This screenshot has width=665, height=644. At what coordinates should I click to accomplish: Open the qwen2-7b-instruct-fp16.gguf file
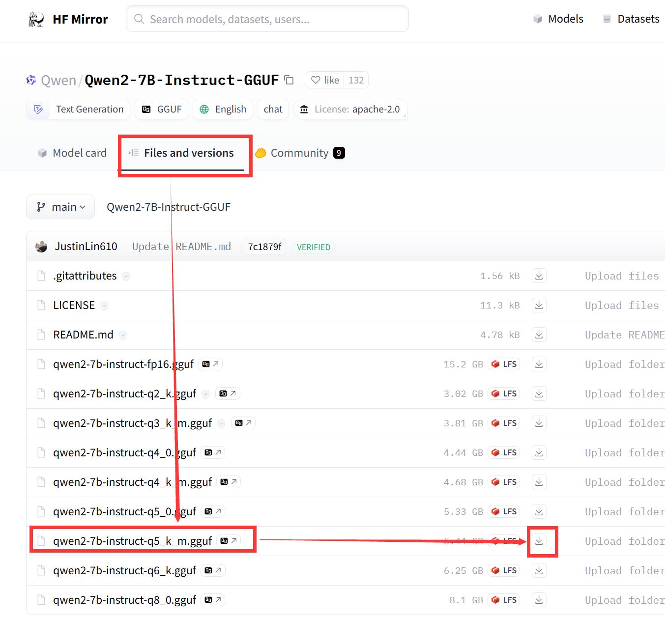point(123,364)
